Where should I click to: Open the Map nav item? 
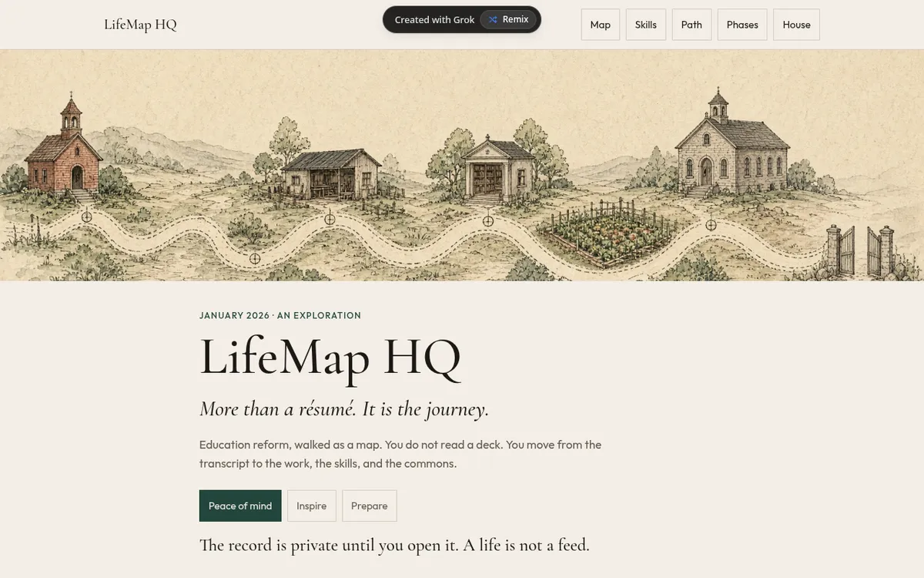coord(601,25)
